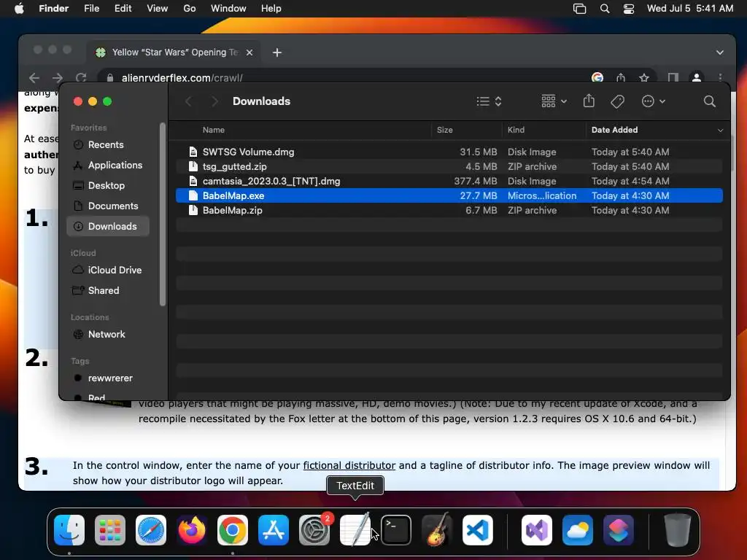
Task: Sort by Size column header
Action: pos(444,130)
